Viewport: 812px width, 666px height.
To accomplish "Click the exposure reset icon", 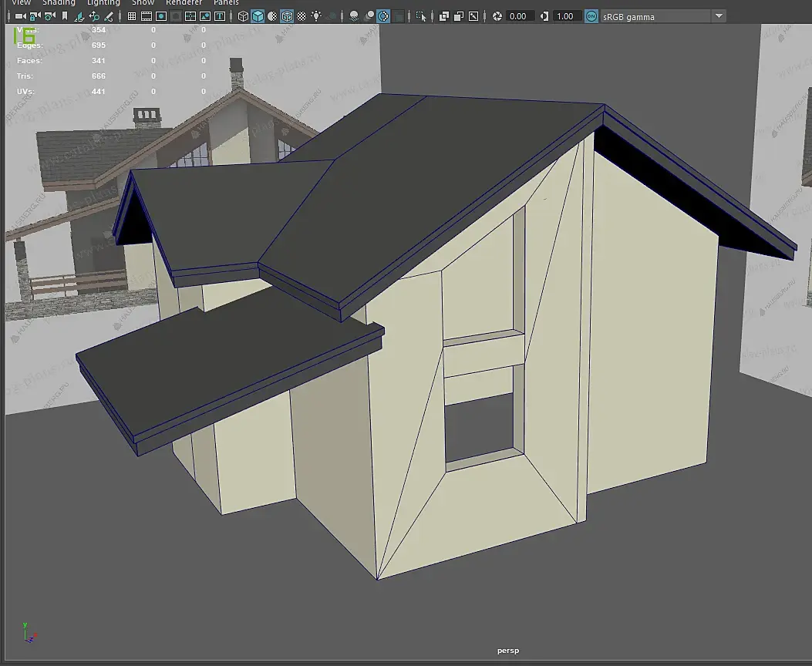I will [497, 16].
